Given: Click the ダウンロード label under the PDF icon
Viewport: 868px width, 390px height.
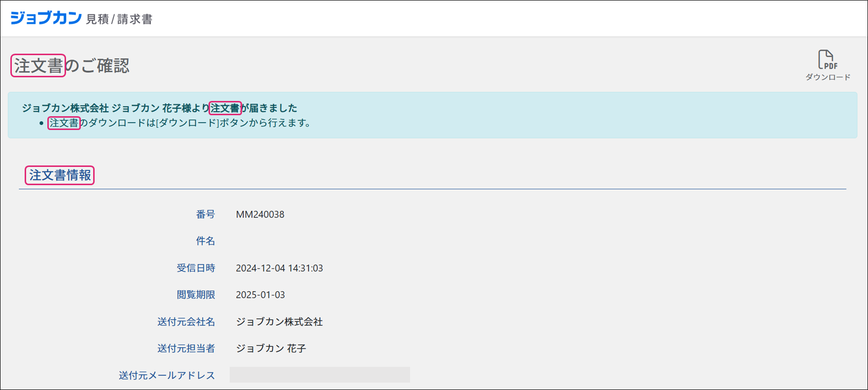Looking at the screenshot, I should coord(828,77).
